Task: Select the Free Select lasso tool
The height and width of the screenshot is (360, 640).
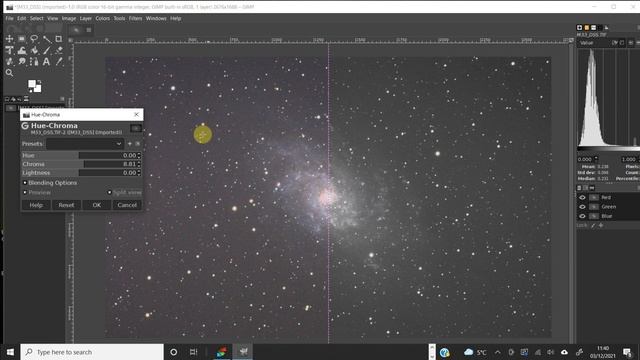Action: pyautogui.click(x=34, y=39)
